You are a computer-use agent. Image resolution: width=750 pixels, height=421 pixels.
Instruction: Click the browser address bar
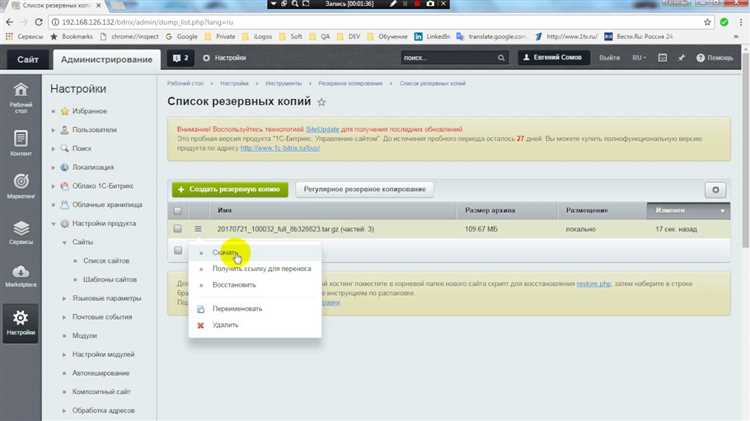(373, 22)
